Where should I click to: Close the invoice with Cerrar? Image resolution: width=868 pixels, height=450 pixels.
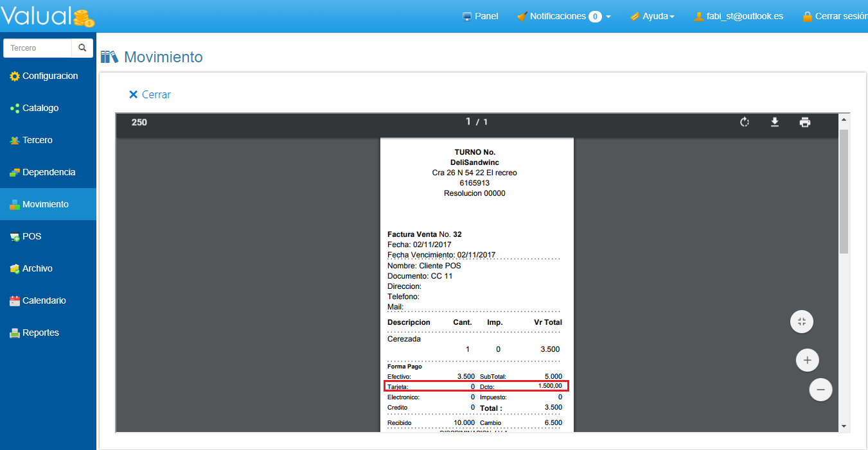tap(150, 94)
